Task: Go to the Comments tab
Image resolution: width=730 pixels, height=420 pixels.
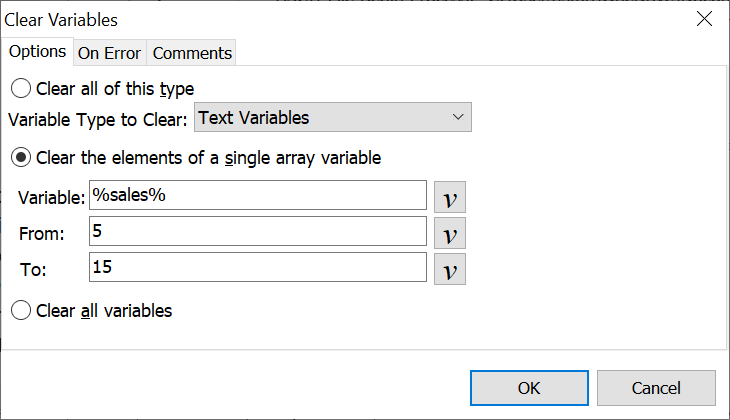Action: coord(192,53)
